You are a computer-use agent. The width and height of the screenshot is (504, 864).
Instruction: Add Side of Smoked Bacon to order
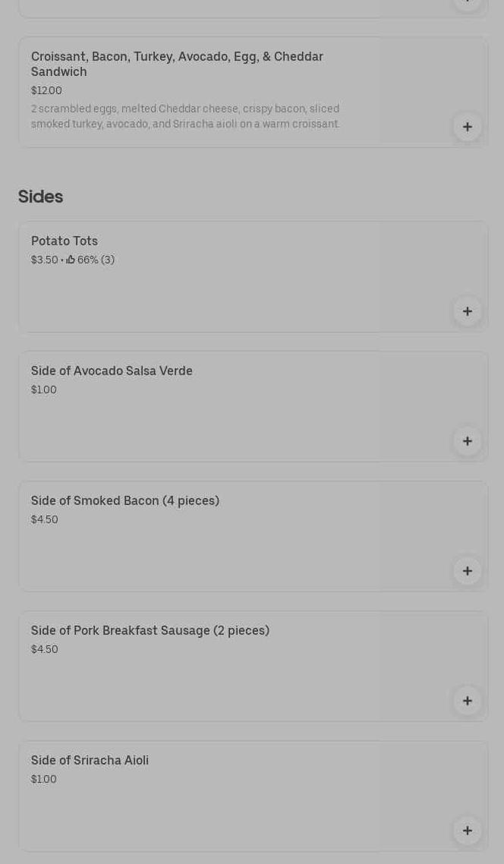(468, 571)
